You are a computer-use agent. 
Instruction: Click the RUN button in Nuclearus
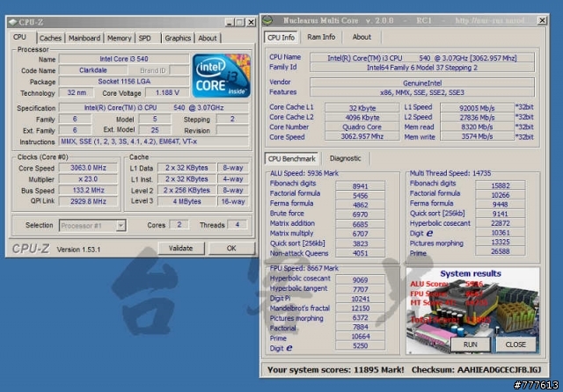[470, 345]
